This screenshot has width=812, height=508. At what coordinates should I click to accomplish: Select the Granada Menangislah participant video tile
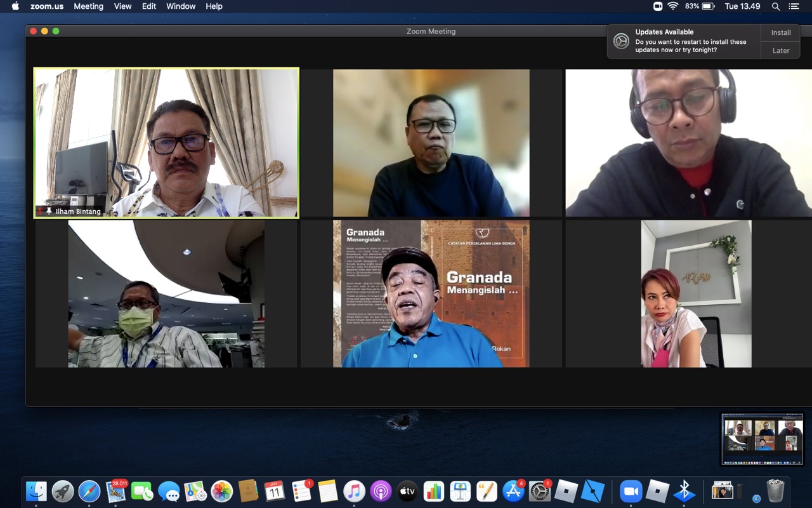[x=431, y=293]
